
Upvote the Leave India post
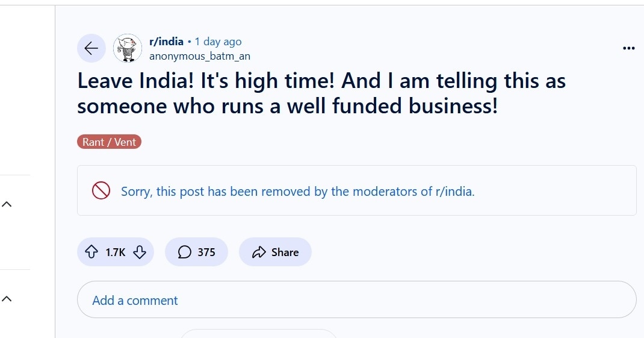(91, 252)
